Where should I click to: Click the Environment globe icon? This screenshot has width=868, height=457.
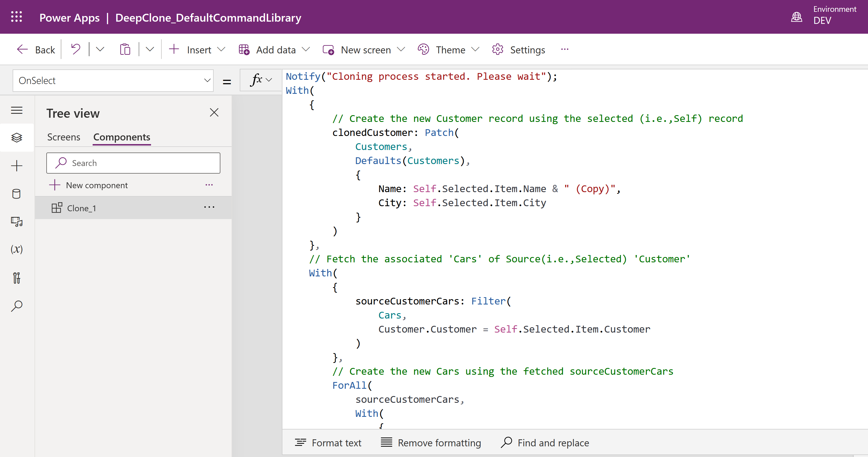tap(797, 17)
